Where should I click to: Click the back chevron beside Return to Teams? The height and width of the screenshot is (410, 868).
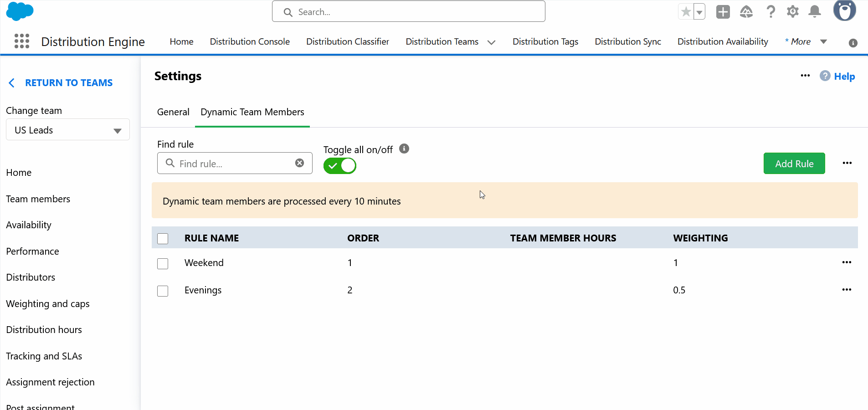(x=12, y=83)
